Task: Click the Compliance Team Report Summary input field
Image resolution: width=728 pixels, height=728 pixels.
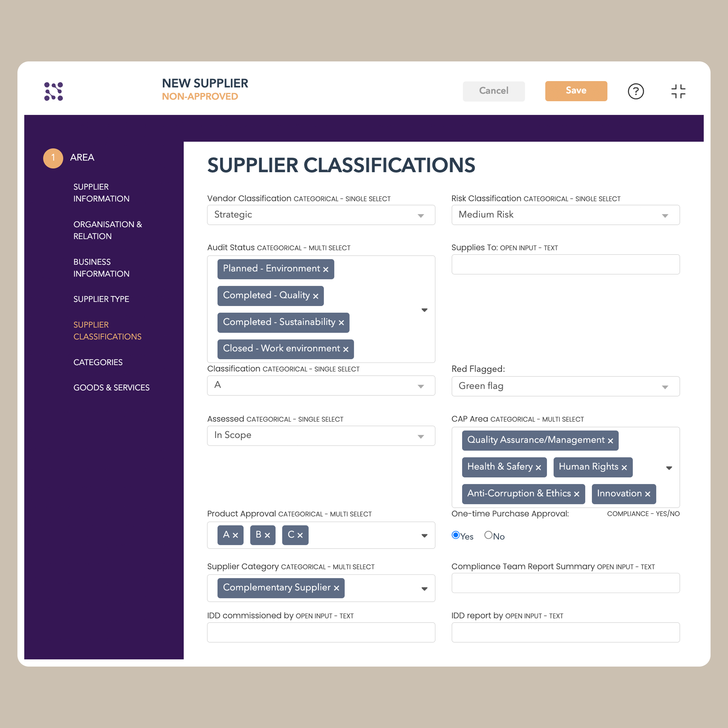Action: [565, 586]
